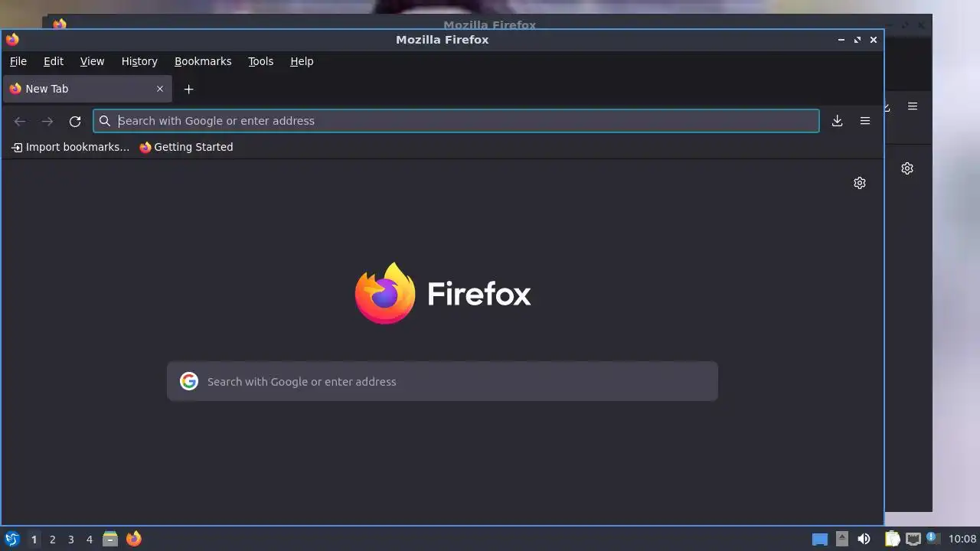Click the Google icon in page search box
Viewport: 980px width, 551px height.
pos(189,381)
